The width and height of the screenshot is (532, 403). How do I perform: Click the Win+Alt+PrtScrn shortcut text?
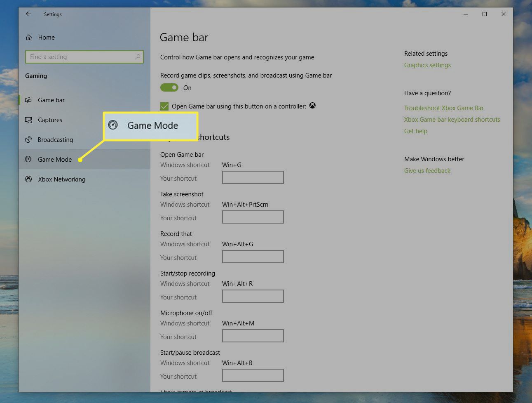(x=245, y=205)
